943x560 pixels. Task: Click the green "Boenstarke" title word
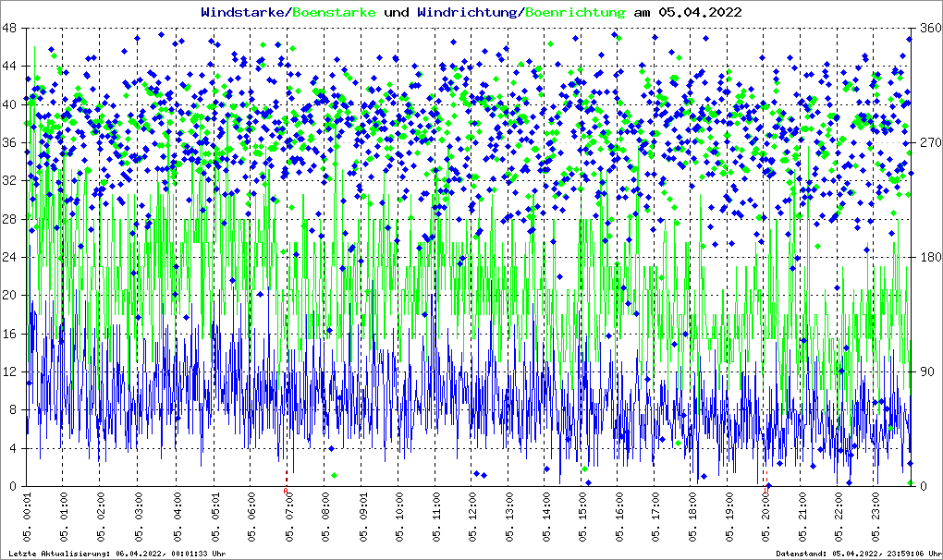tap(334, 13)
